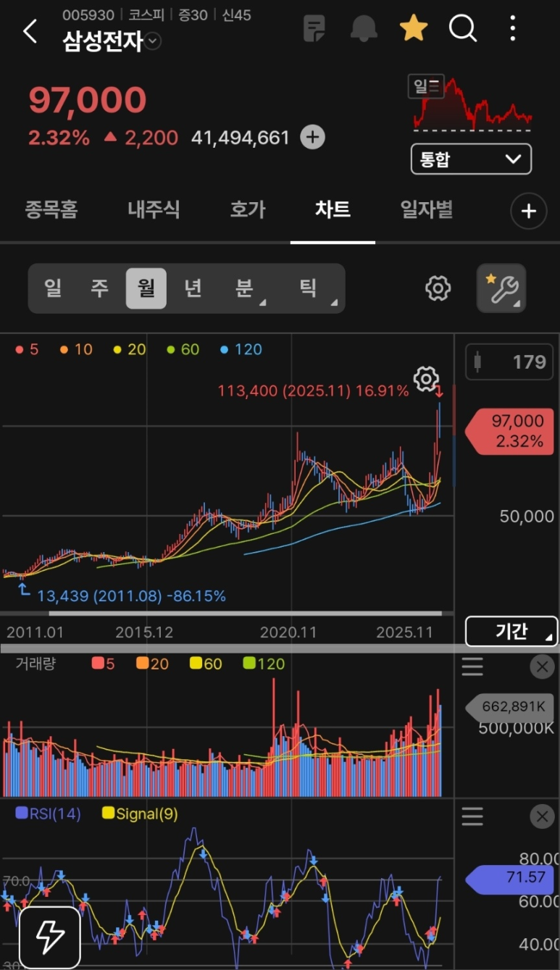560x970 pixels.
Task: Tap the plus icon beside trade volume
Action: 312,137
